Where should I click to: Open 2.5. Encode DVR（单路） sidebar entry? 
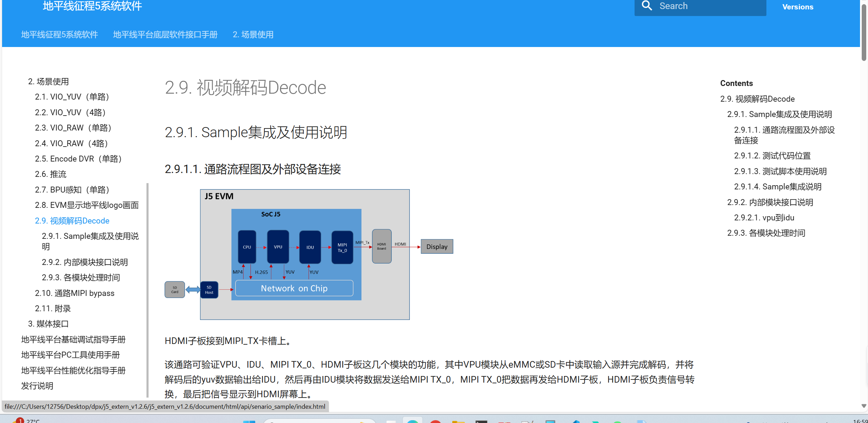[x=78, y=159]
